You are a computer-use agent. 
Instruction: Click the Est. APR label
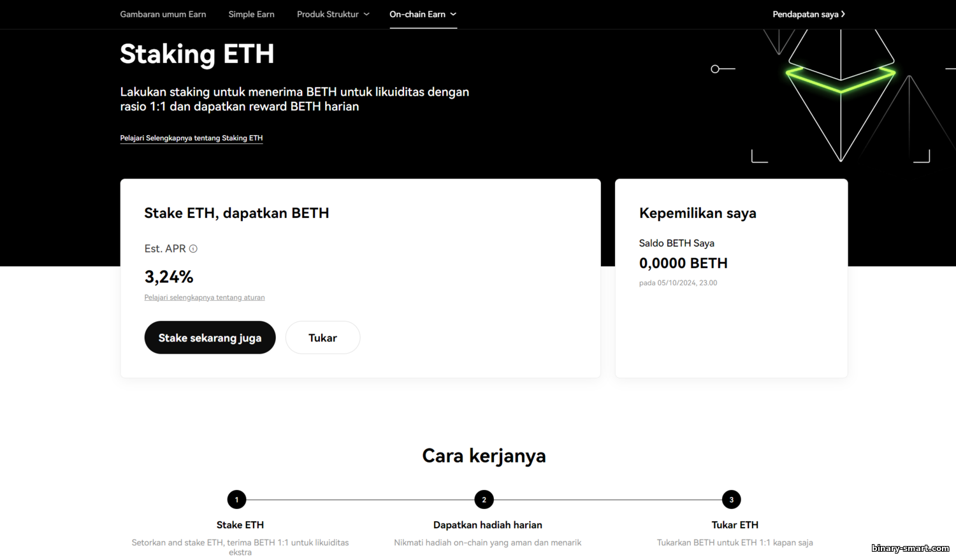(x=165, y=249)
